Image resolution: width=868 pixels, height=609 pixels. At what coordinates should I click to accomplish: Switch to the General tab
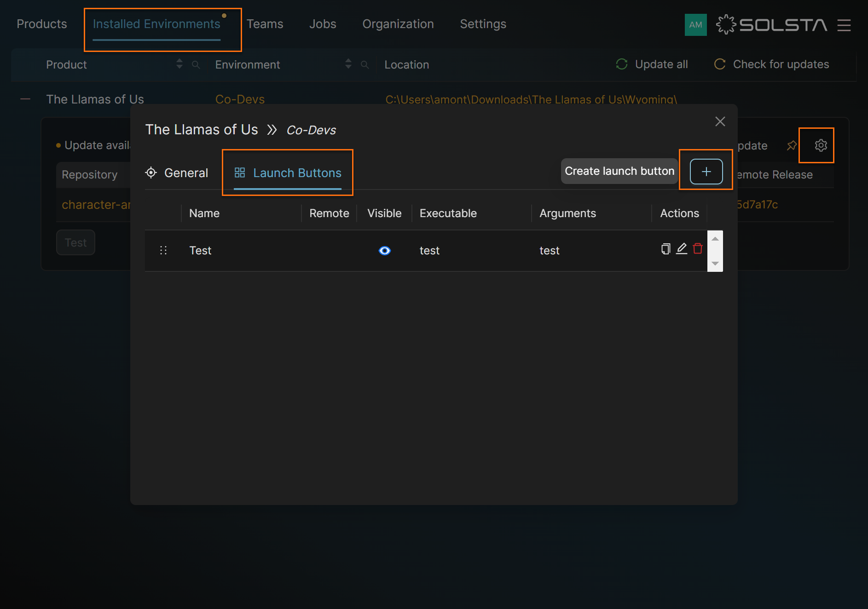tap(177, 173)
